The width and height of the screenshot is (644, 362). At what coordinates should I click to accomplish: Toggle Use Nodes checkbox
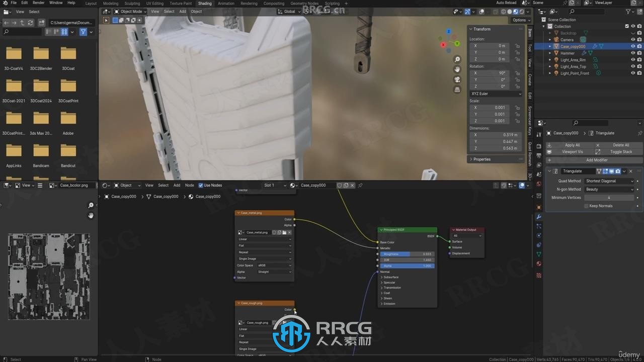[201, 185]
